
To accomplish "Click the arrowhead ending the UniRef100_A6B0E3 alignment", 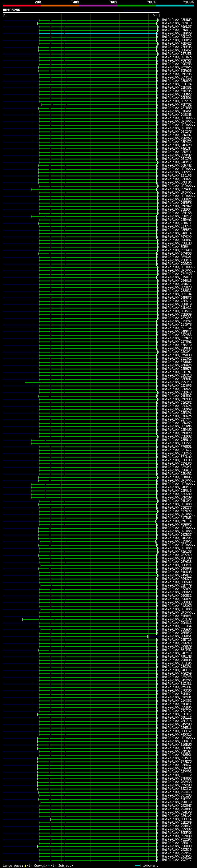I will [x=158, y=44].
